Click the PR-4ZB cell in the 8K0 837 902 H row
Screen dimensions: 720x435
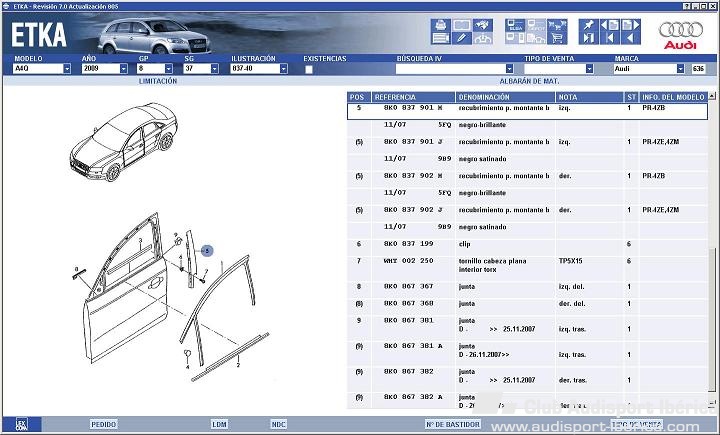pos(653,176)
